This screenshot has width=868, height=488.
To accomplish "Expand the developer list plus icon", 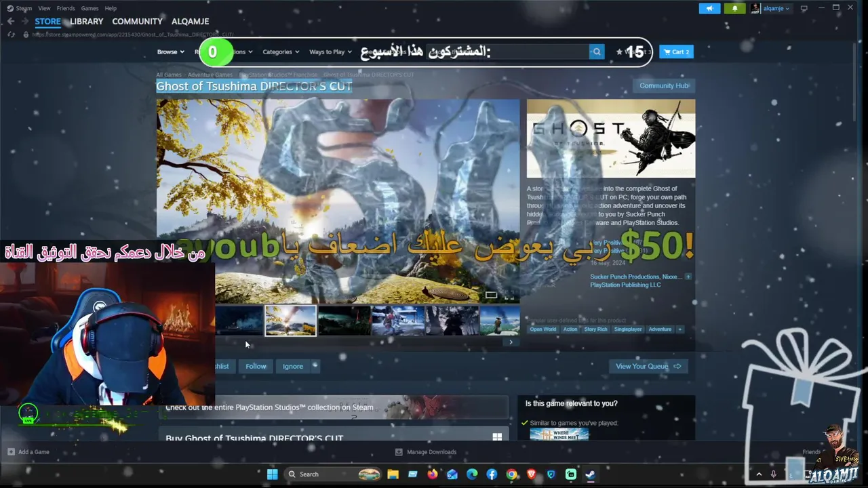I will coord(688,277).
